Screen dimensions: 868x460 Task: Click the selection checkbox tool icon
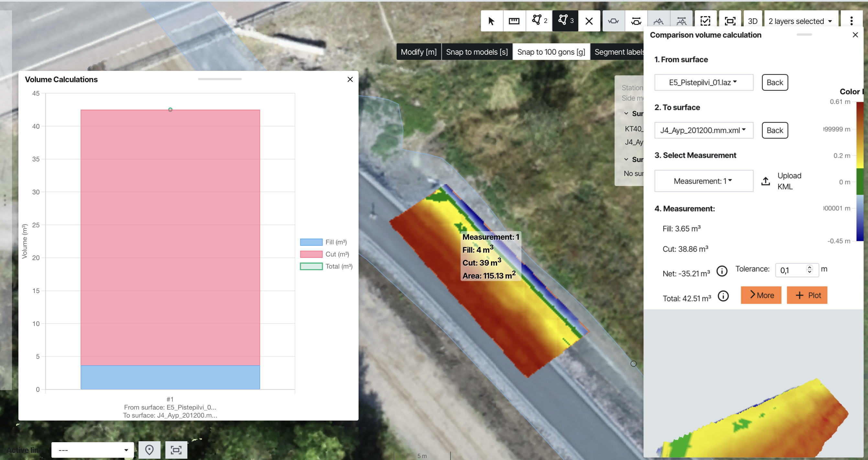[706, 21]
